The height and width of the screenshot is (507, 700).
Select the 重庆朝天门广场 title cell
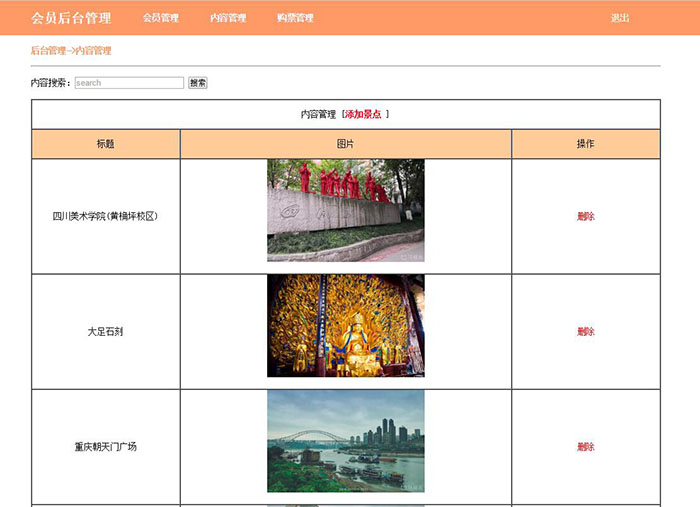[106, 447]
